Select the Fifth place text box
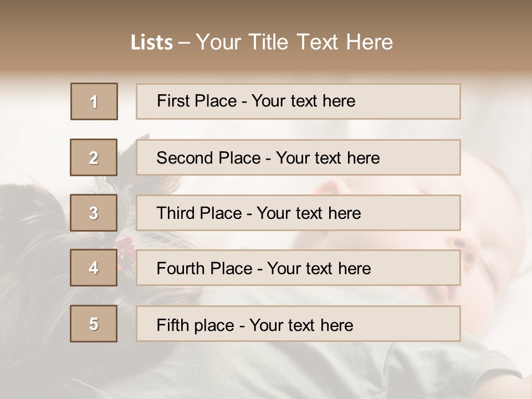Image resolution: width=532 pixels, height=399 pixels. click(x=298, y=324)
